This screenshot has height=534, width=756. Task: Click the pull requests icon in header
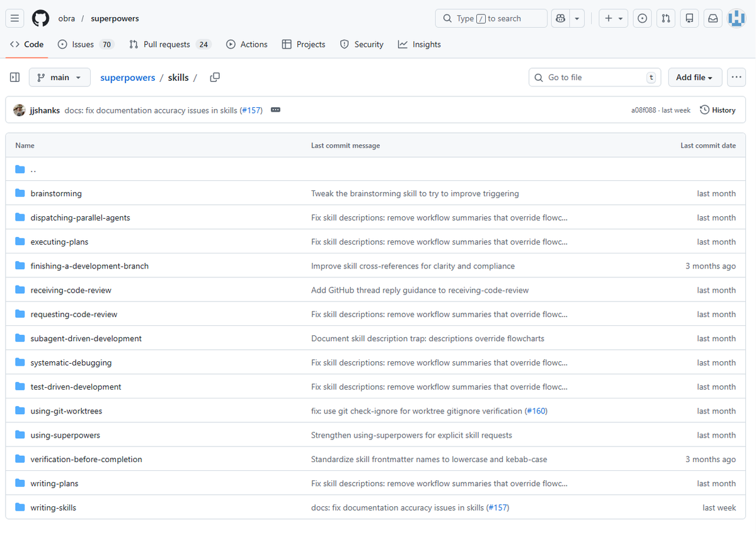666,18
